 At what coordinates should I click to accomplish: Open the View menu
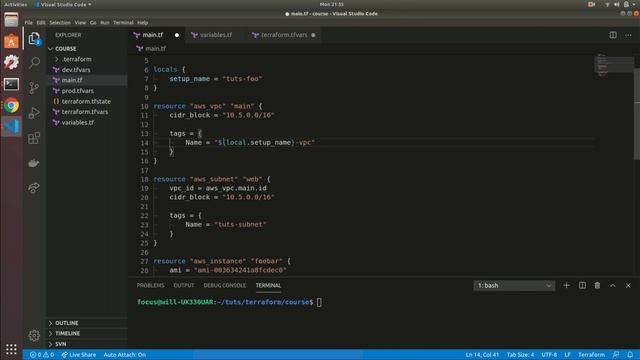[80, 22]
